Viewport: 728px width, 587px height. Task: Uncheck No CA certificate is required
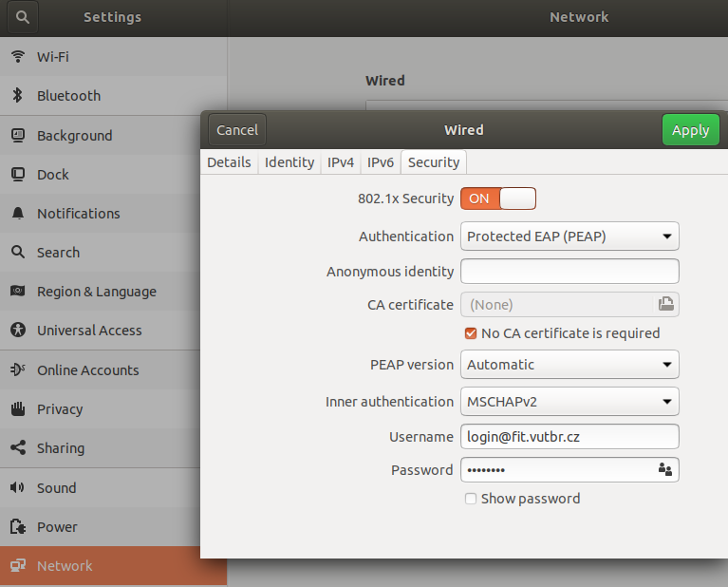point(471,333)
